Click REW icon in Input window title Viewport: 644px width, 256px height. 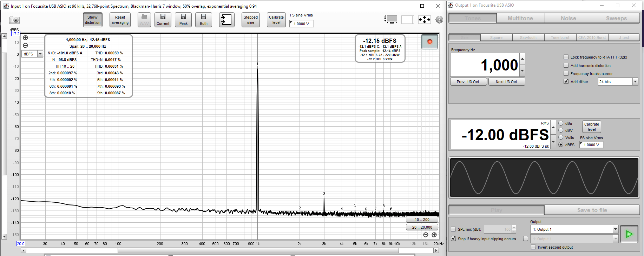(x=6, y=6)
